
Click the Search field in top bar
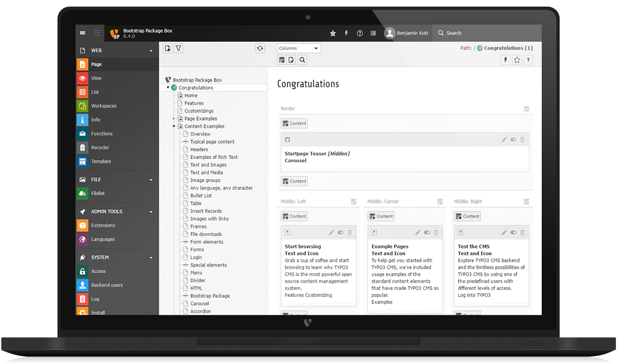pos(487,33)
